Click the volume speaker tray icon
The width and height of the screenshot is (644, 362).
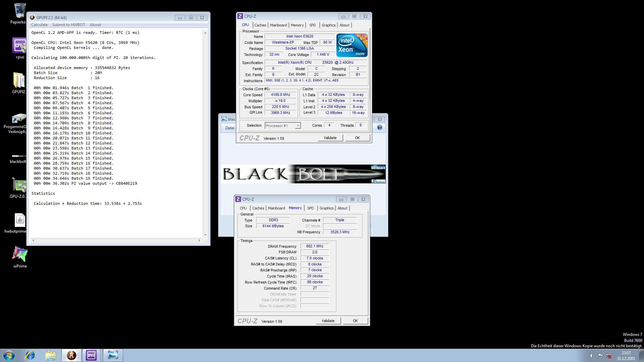point(592,356)
